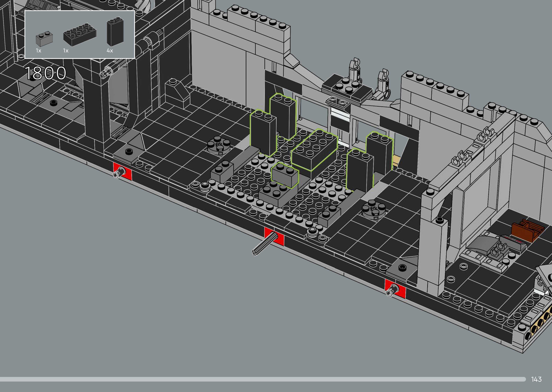Click the unhighlighted gray 2x2 brick on studs

277,194
